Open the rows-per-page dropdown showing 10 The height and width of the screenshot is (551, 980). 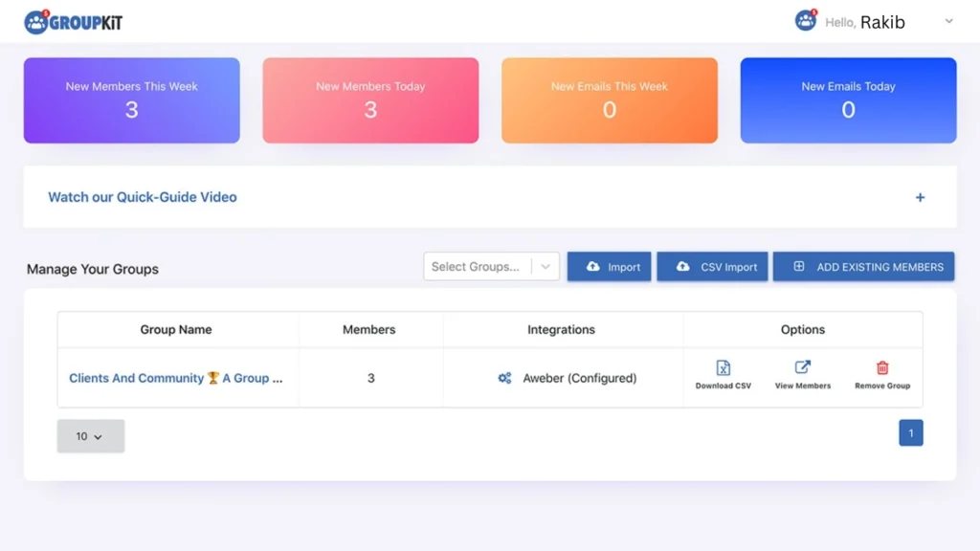90,436
